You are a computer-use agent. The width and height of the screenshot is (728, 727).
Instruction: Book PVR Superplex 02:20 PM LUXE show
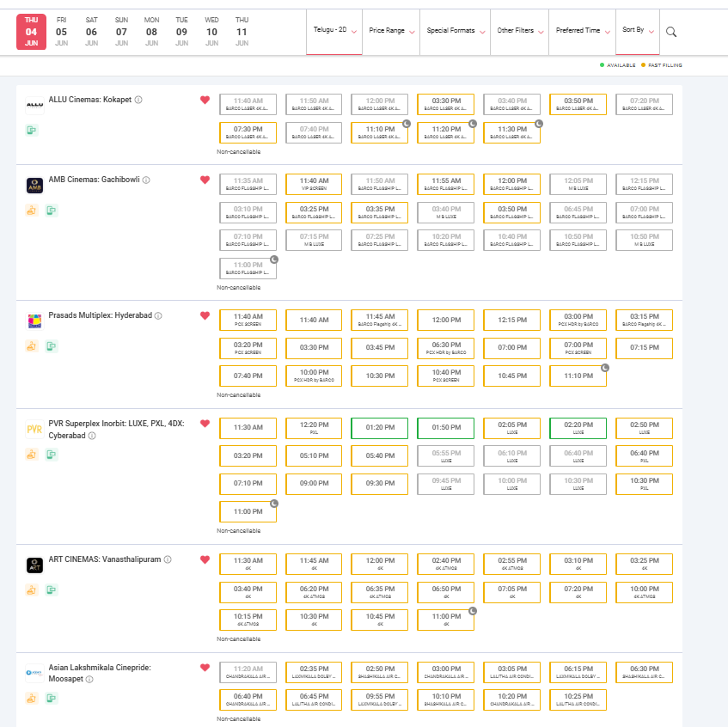(578, 428)
